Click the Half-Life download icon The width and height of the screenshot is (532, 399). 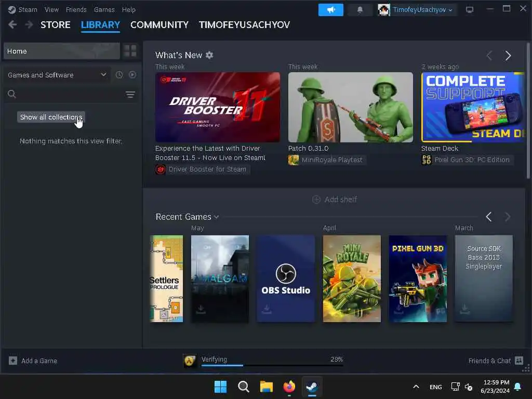190,361
